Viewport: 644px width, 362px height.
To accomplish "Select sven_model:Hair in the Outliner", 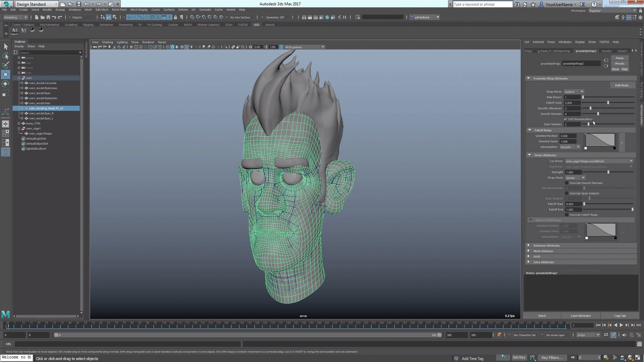I will pyautogui.click(x=39, y=103).
